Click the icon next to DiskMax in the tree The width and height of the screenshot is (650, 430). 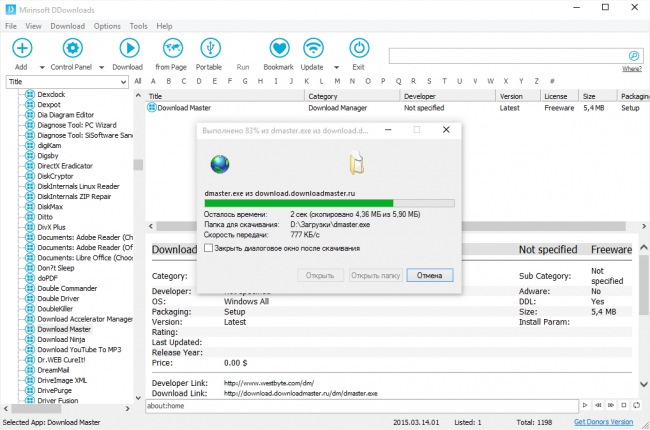[30, 206]
